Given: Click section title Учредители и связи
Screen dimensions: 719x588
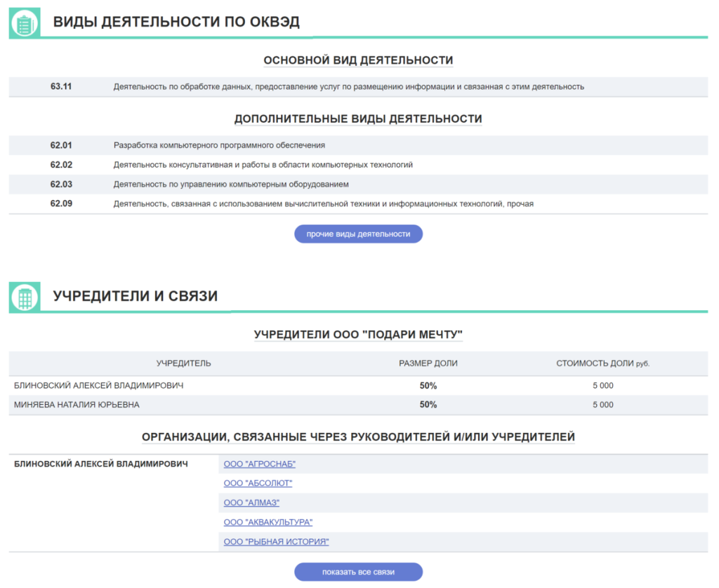Looking at the screenshot, I should click(136, 296).
